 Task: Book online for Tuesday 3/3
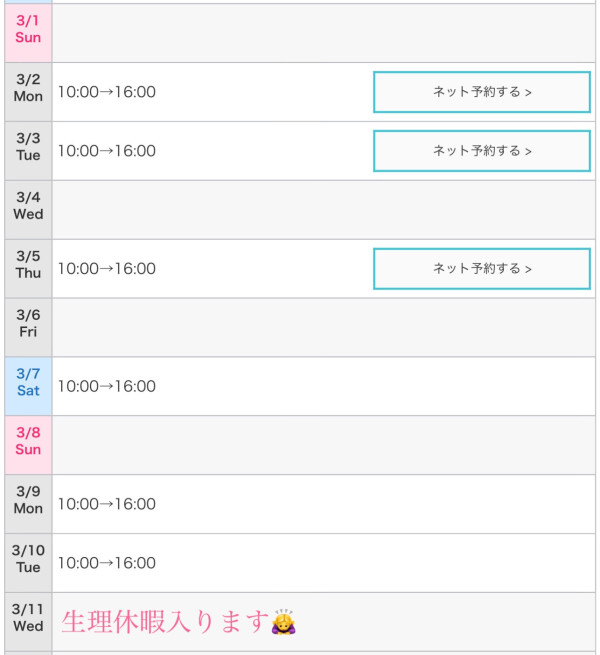pyautogui.click(x=482, y=151)
